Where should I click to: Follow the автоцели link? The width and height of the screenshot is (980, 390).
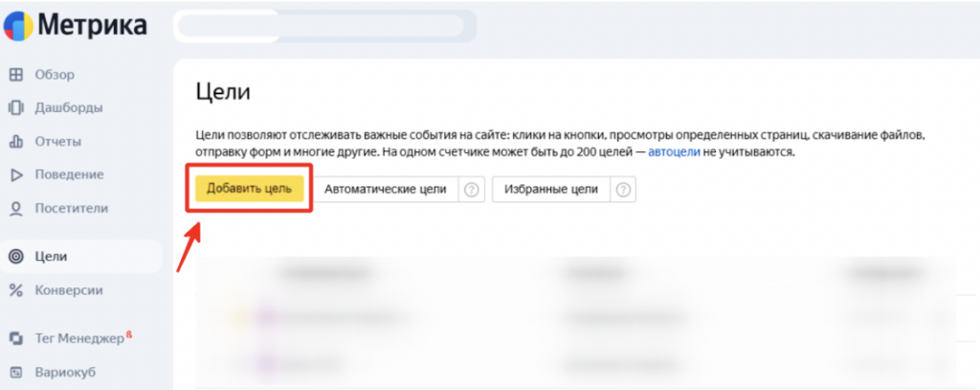[x=674, y=152]
